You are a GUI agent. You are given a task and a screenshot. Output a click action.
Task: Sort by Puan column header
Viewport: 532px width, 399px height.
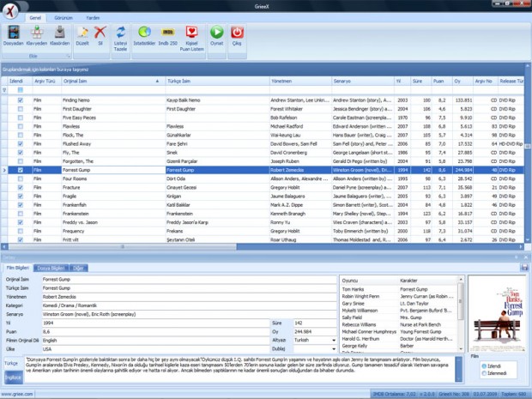click(x=442, y=82)
